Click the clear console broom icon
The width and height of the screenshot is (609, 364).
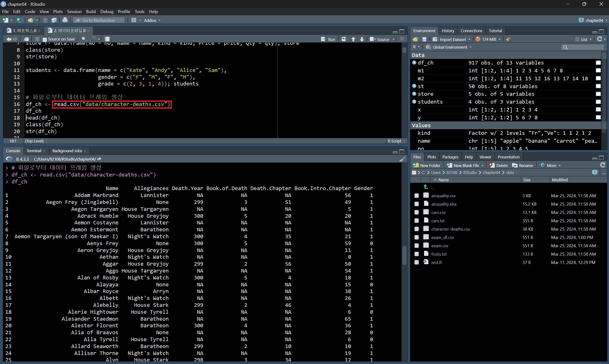click(x=402, y=159)
